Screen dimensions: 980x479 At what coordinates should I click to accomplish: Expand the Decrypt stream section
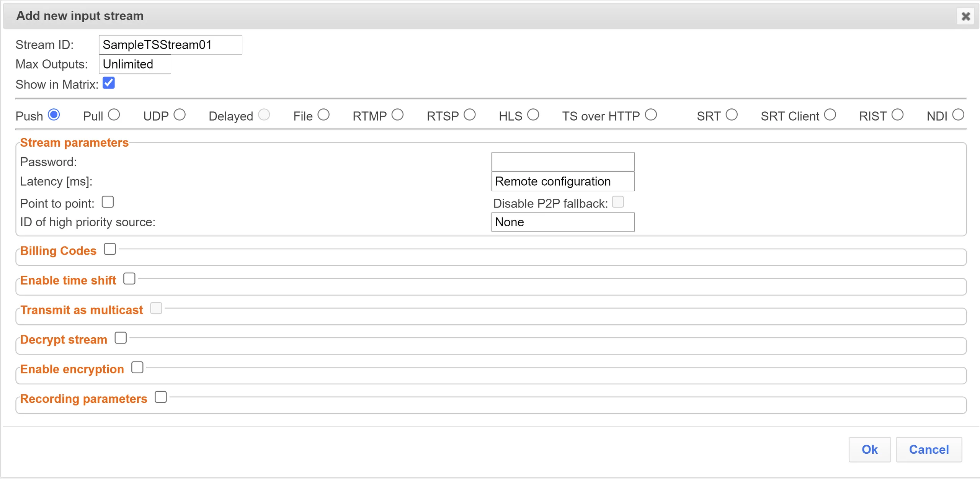(121, 338)
